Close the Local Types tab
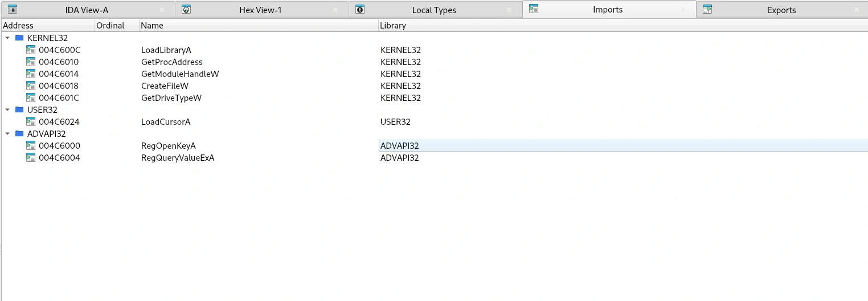Screen dimensions: 868x301 pyautogui.click(x=509, y=10)
